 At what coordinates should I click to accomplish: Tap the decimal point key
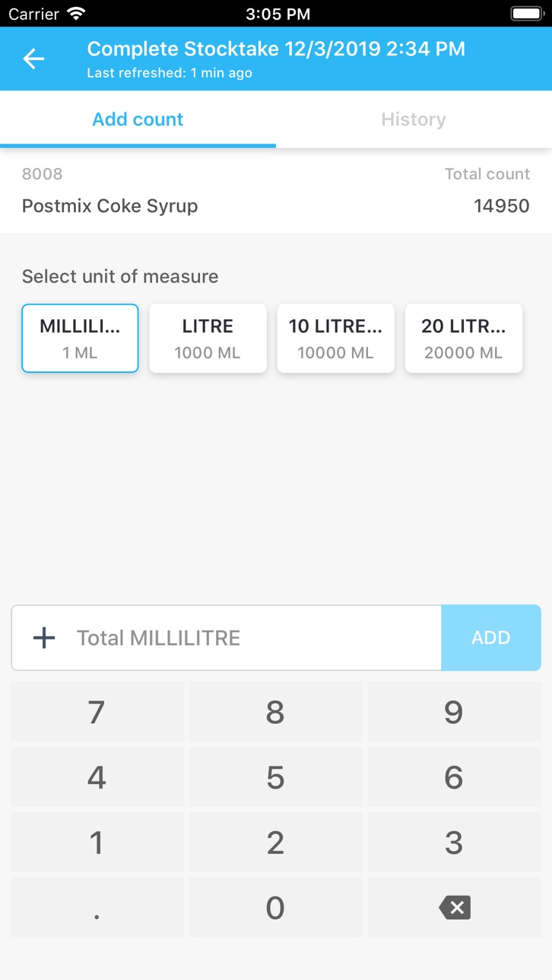pyautogui.click(x=97, y=907)
